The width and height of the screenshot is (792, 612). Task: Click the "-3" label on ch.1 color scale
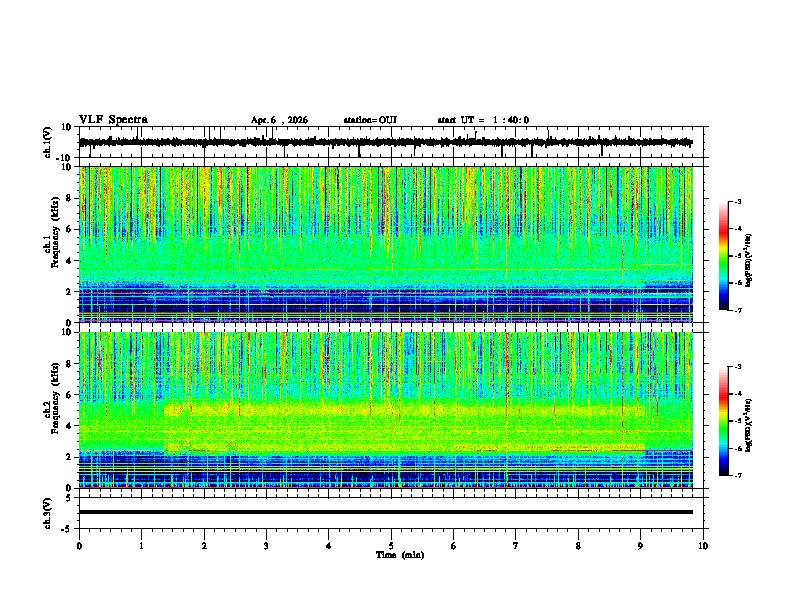pos(737,201)
